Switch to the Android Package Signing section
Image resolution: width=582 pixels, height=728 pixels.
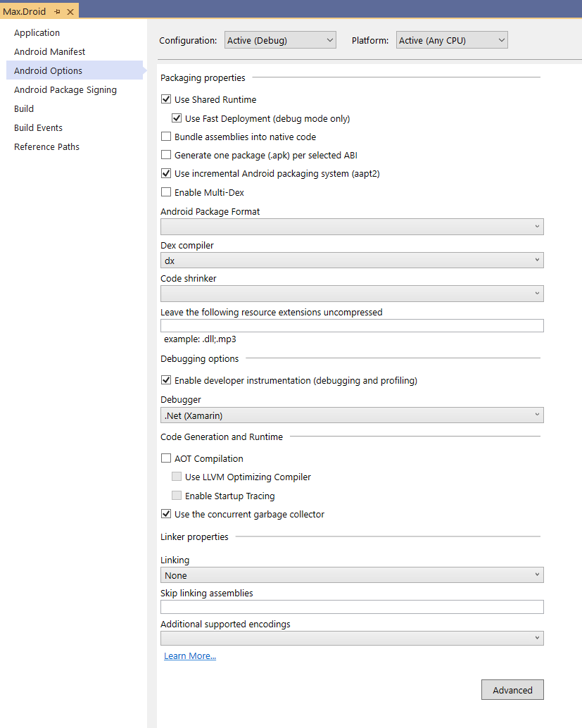(x=65, y=89)
